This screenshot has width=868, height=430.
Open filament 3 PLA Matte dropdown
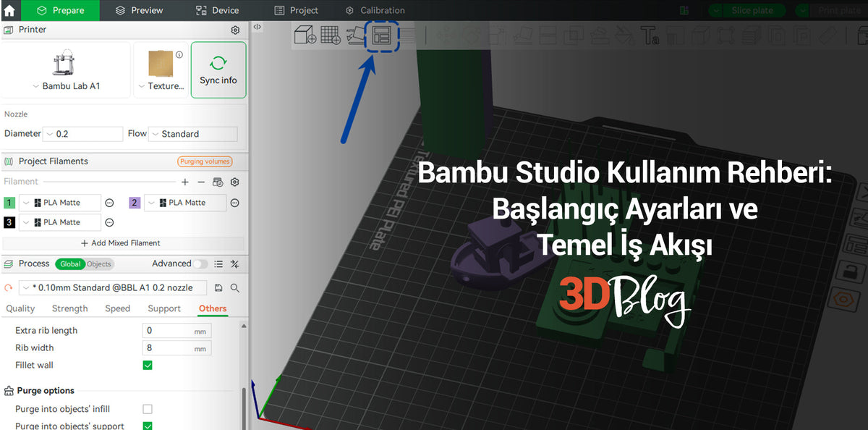pos(60,222)
